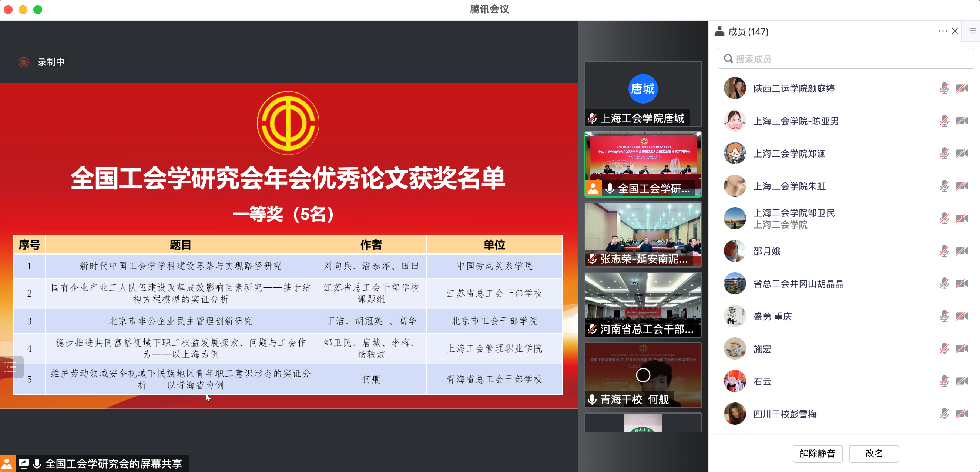
Task: Select member 盛勇 重庆 name
Action: (x=772, y=316)
